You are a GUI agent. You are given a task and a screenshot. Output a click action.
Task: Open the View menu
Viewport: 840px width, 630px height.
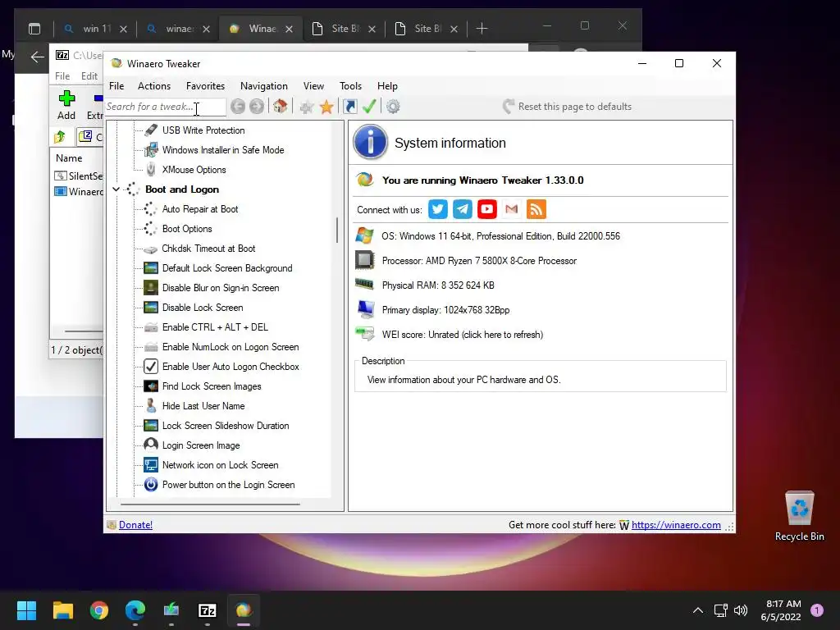click(313, 85)
